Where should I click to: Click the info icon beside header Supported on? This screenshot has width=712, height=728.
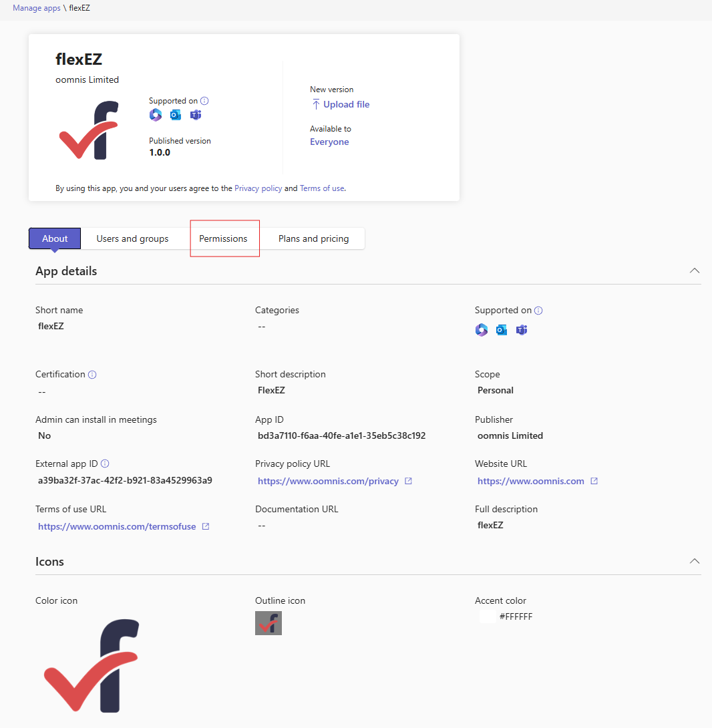coord(204,101)
